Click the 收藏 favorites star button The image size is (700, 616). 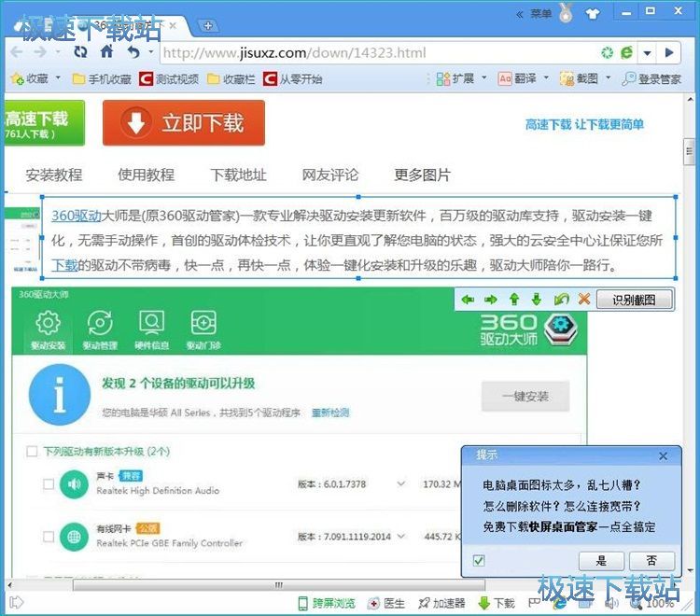[x=30, y=79]
